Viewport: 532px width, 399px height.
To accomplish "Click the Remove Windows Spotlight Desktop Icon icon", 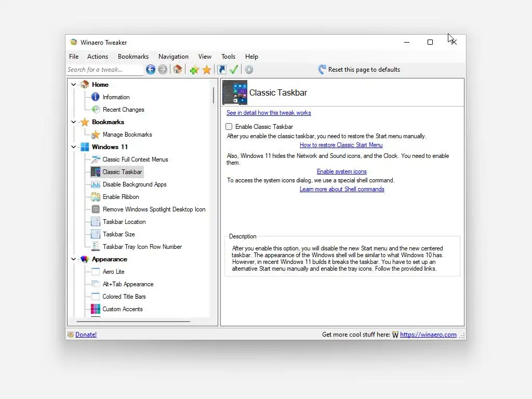I will tap(96, 209).
